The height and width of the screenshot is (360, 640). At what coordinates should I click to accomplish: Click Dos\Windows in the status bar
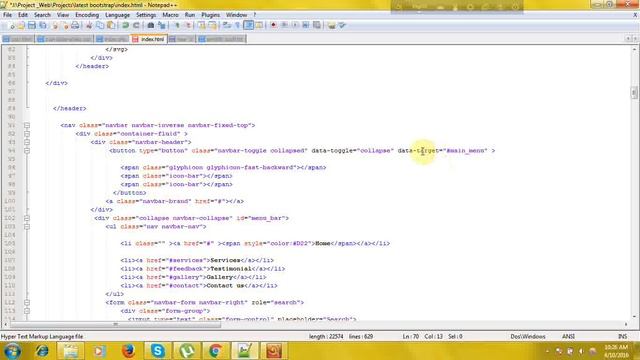click(528, 337)
